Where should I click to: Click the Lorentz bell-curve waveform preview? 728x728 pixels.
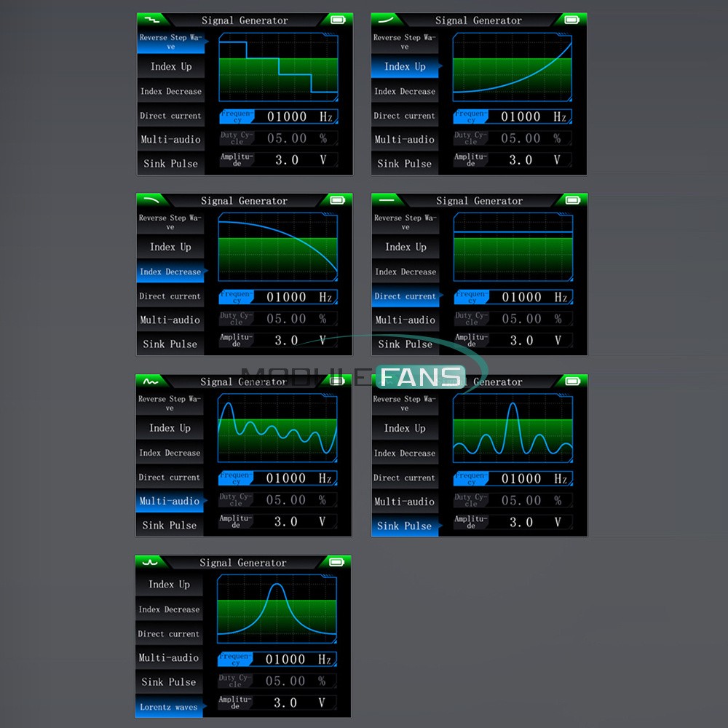click(277, 609)
